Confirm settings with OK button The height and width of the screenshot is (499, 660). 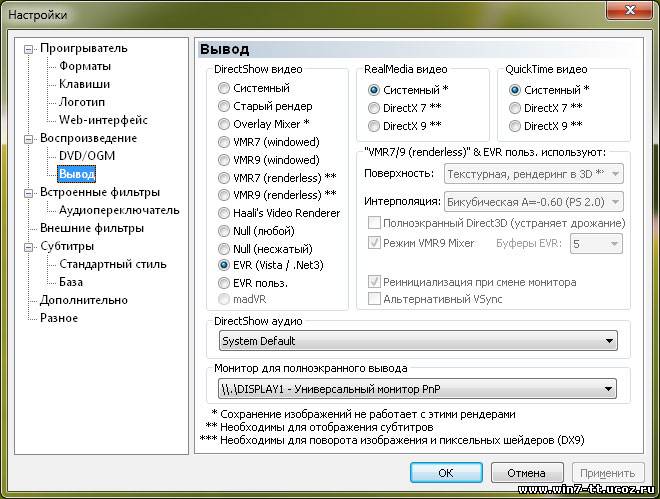pos(446,472)
